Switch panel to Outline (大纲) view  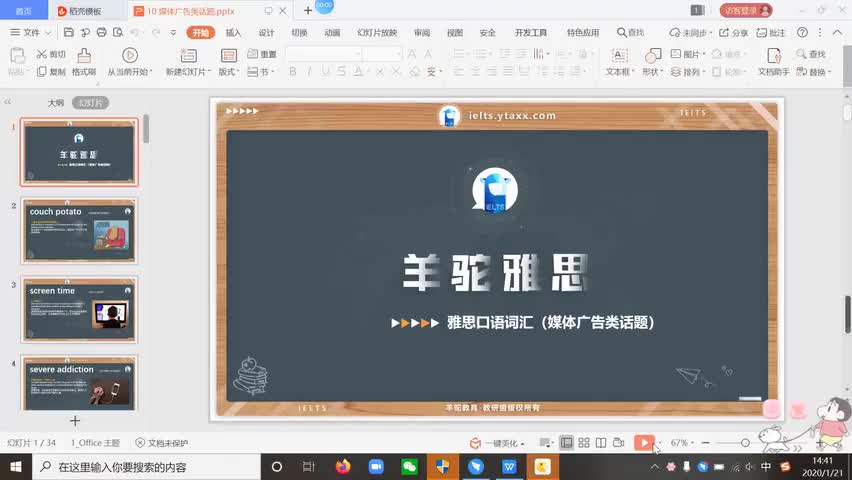(56, 102)
